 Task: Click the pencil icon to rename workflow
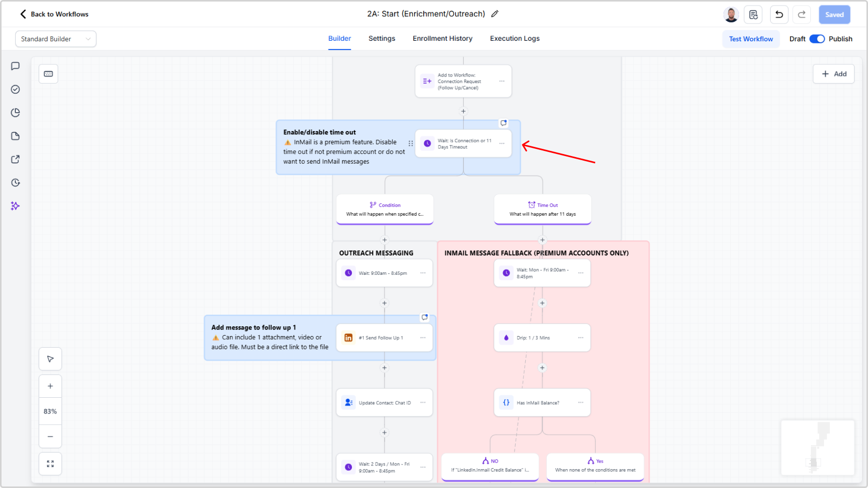[x=495, y=14]
